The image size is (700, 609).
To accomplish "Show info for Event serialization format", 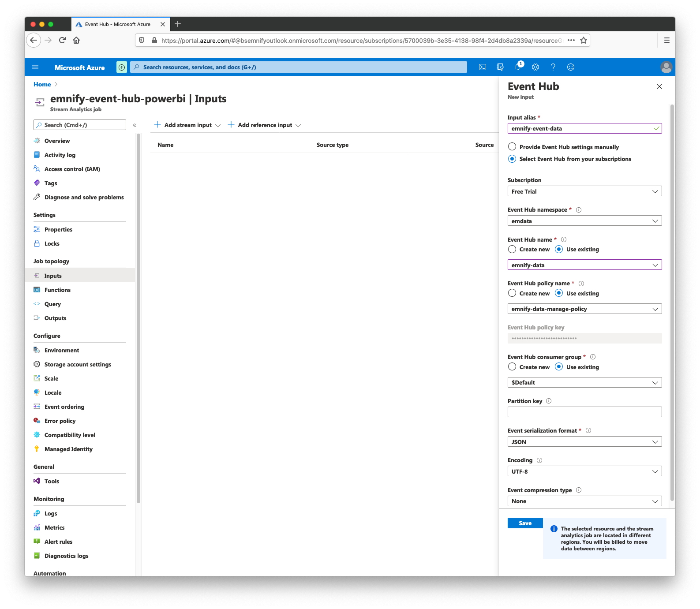I will 588,431.
